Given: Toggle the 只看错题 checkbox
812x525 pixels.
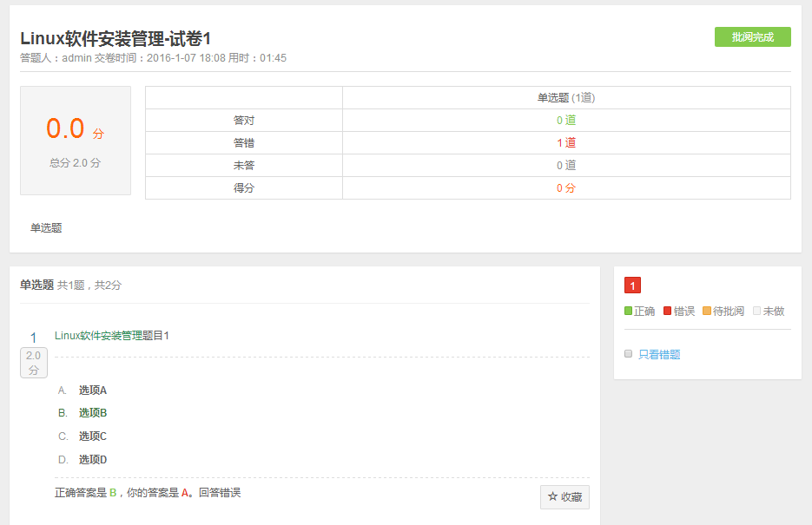Looking at the screenshot, I should [x=628, y=354].
